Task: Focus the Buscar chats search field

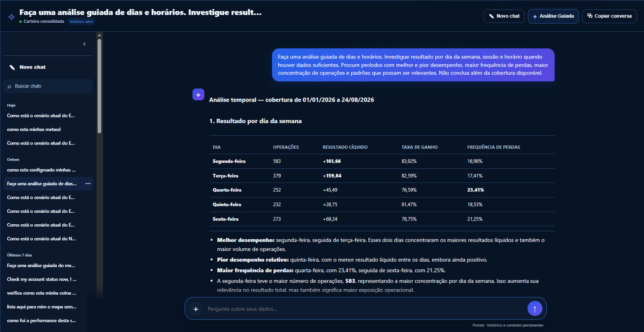Action: click(49, 86)
